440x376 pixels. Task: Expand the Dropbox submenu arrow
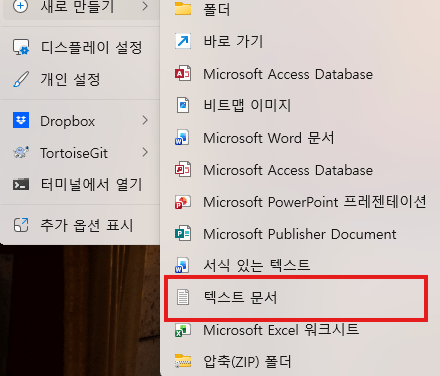tap(145, 120)
